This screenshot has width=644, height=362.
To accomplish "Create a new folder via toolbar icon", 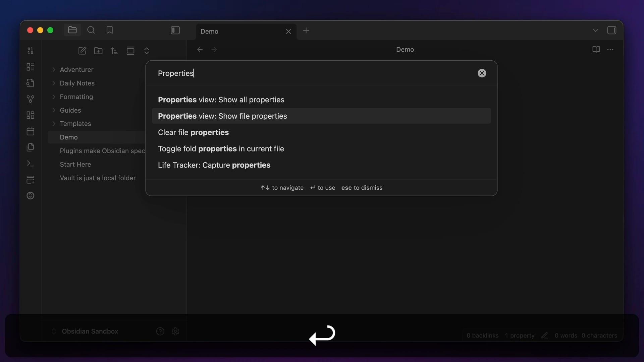I will click(98, 51).
